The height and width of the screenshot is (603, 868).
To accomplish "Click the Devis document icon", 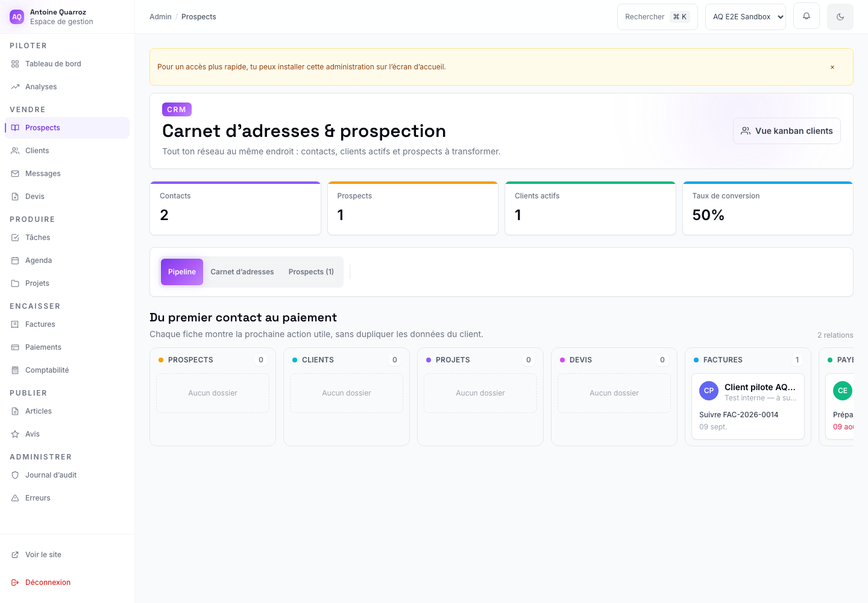I will (15, 197).
